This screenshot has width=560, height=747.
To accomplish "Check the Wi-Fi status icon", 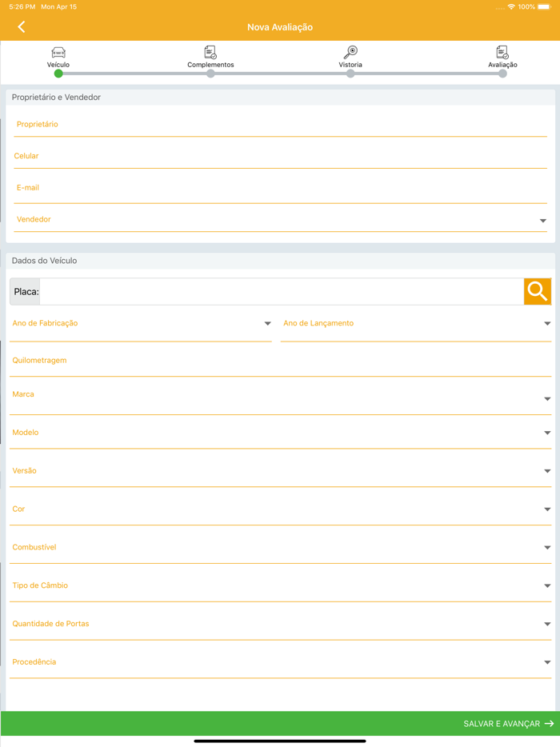I will pyautogui.click(x=511, y=6).
